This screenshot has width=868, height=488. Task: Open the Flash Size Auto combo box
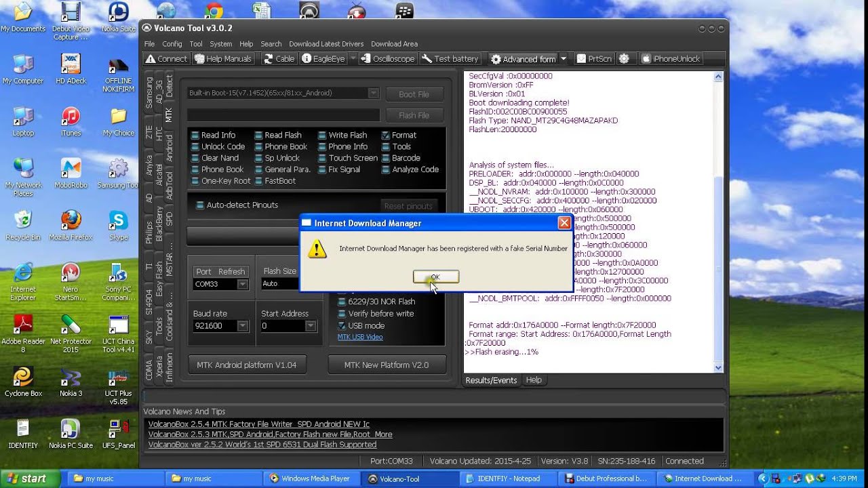click(280, 284)
